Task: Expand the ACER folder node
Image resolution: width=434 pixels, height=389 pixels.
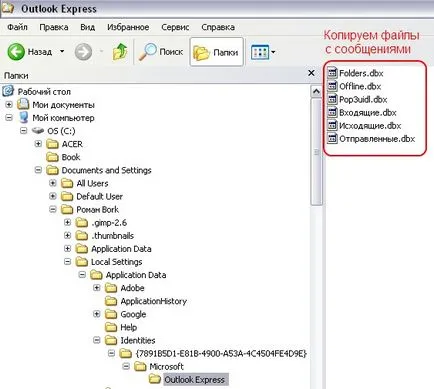Action: pos(38,144)
